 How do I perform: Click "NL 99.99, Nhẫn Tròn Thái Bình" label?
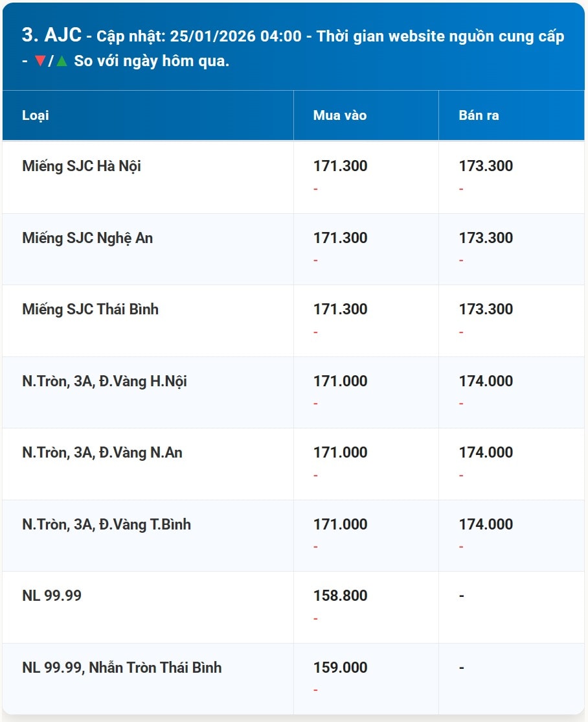tap(122, 668)
